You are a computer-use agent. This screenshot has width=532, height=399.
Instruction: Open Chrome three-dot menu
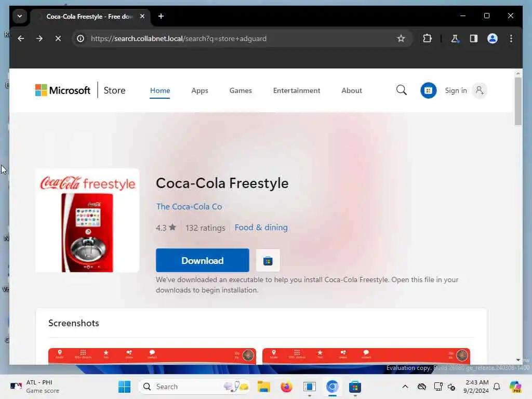[x=511, y=38]
